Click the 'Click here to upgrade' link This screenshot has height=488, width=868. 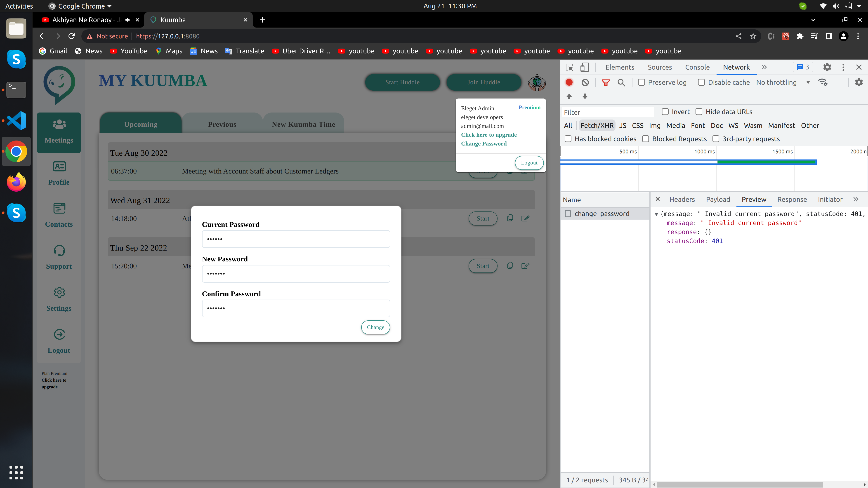[488, 135]
